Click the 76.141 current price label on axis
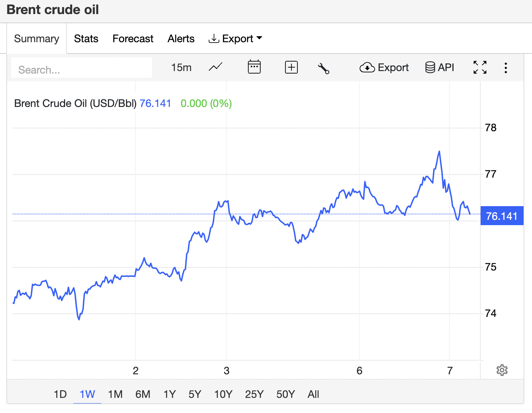532x413 pixels. (502, 216)
